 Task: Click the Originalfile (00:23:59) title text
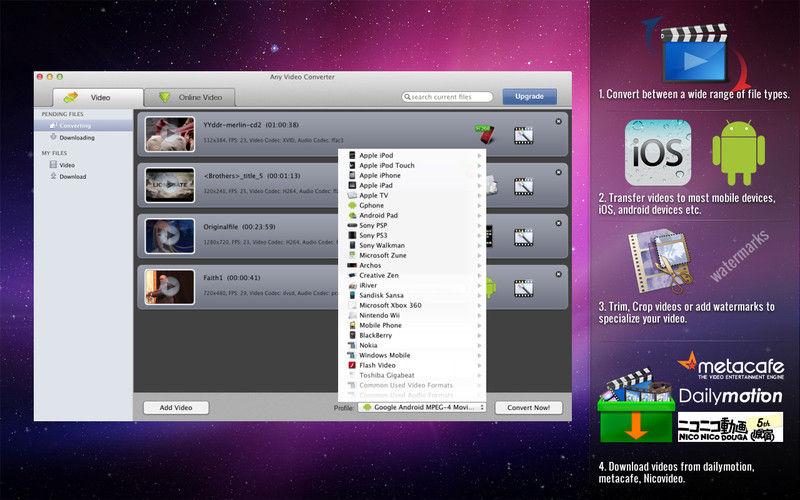[239, 227]
